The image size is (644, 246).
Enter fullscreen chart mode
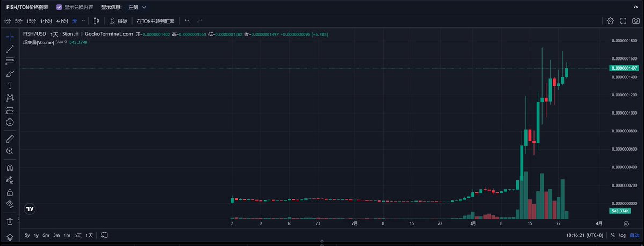(623, 21)
